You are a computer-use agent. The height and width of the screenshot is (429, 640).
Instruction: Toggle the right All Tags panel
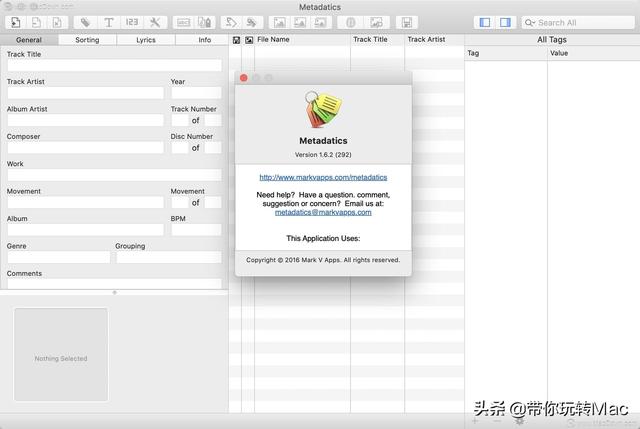click(505, 22)
